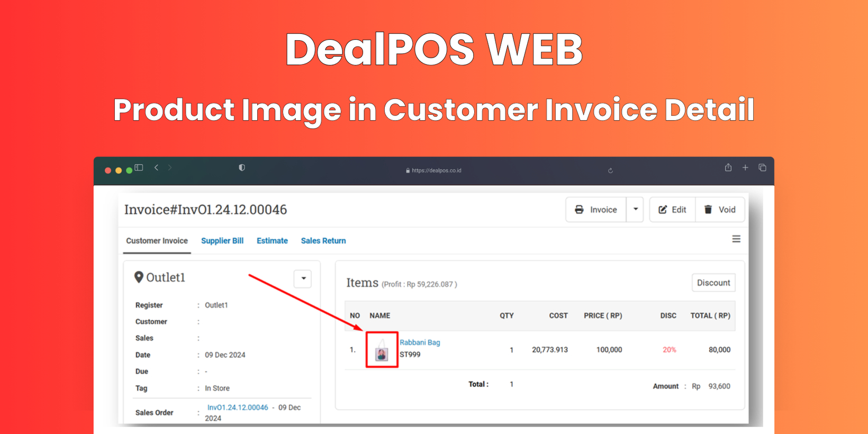868x434 pixels.
Task: Toggle the browser sidebar icon
Action: (139, 168)
